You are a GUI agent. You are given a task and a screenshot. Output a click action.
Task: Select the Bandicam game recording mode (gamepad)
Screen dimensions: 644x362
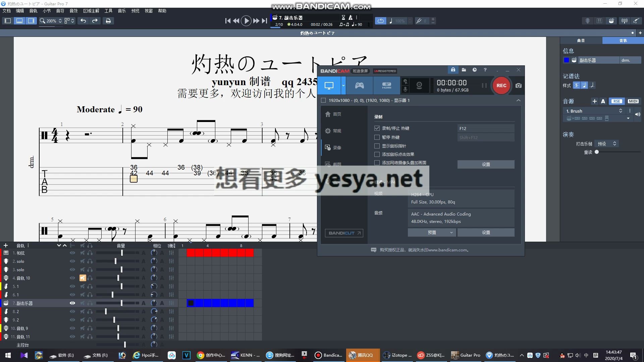360,85
